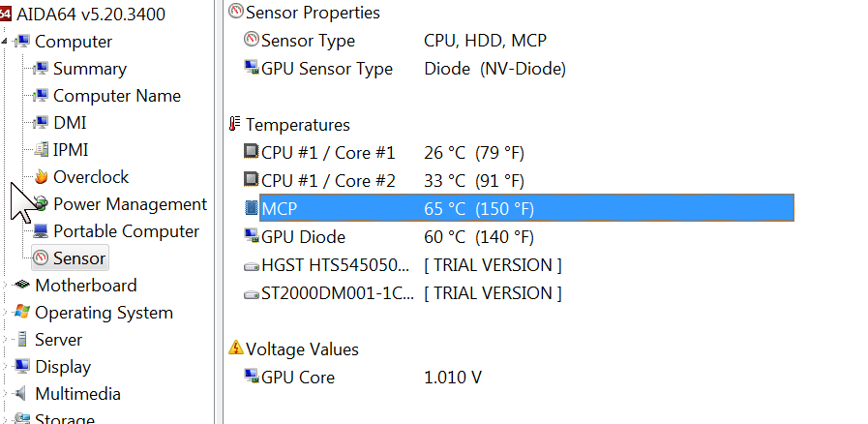Select the Multimedia category

(77, 394)
